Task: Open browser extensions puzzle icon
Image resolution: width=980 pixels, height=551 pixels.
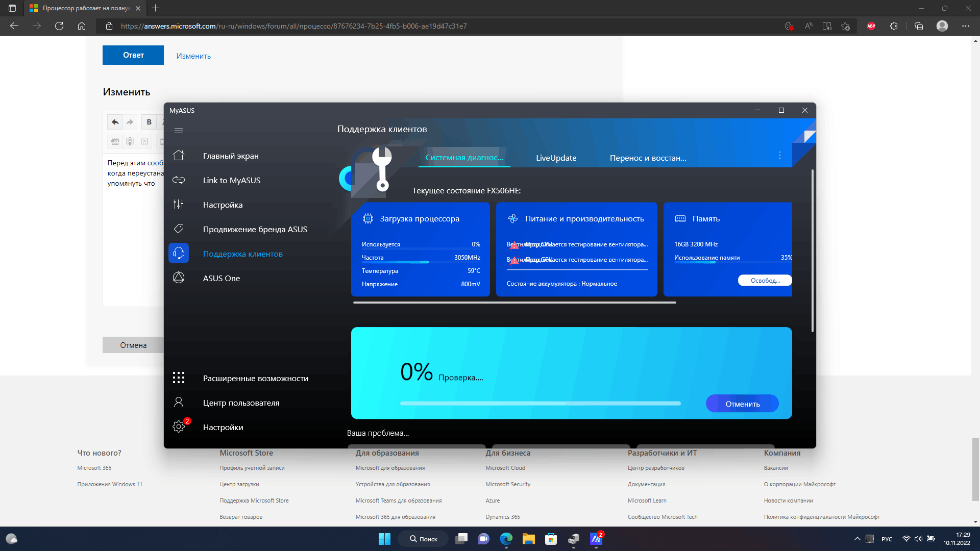Action: click(894, 26)
